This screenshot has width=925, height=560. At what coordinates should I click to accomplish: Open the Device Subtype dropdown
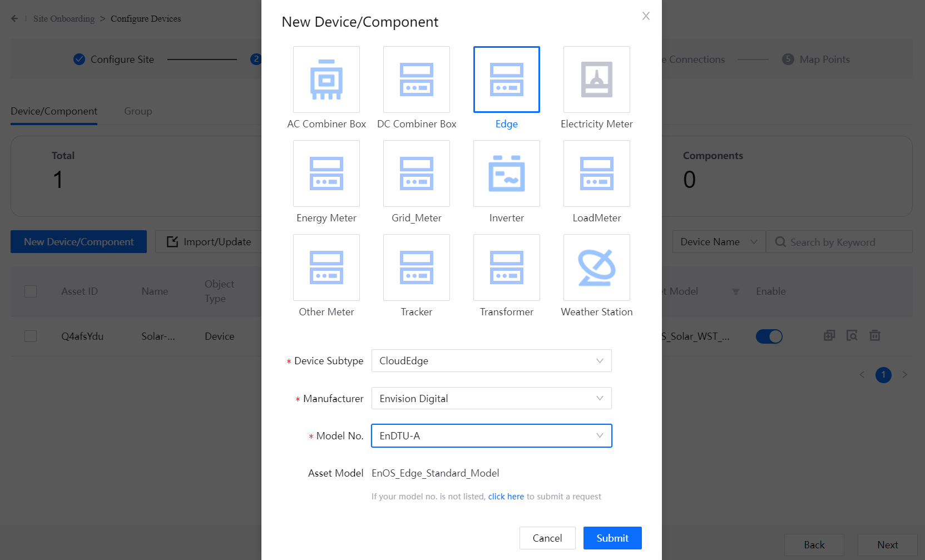[491, 361]
